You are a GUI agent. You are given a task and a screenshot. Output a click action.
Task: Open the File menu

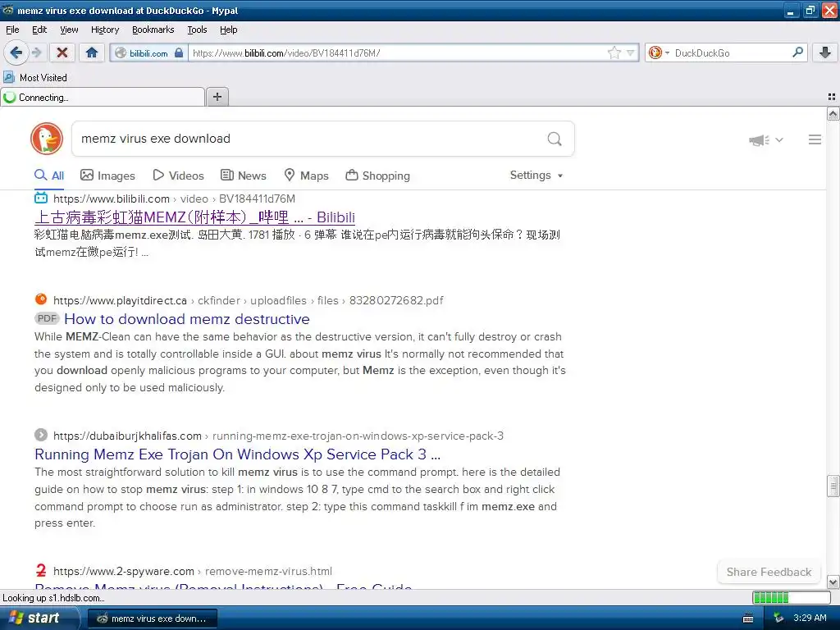coord(12,30)
